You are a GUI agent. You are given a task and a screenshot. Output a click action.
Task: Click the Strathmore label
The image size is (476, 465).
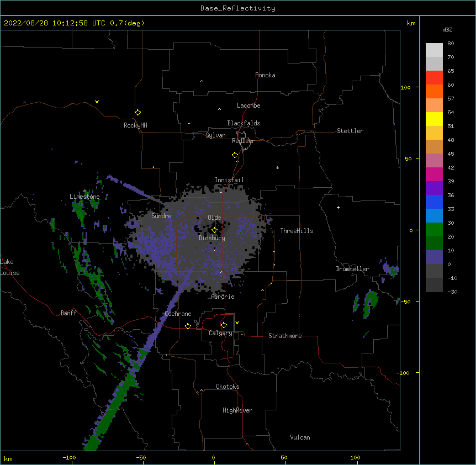[x=285, y=336]
